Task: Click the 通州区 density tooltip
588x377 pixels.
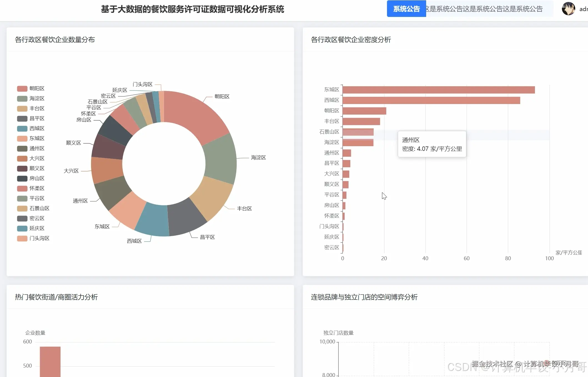Action: 432,144
